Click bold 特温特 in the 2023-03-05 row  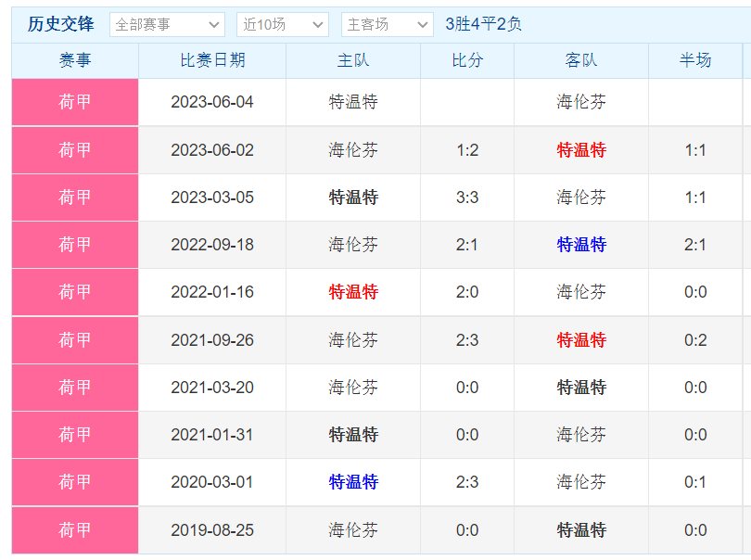coord(353,197)
